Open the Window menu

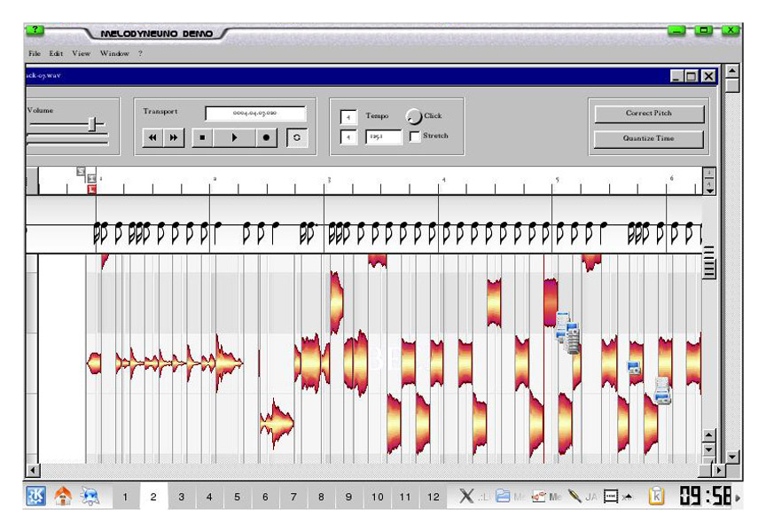coord(114,53)
